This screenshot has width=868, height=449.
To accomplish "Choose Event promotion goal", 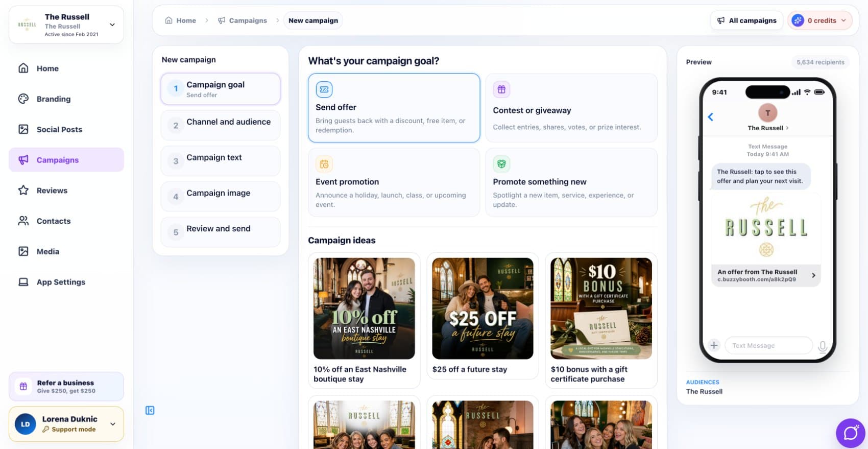I will [x=394, y=182].
